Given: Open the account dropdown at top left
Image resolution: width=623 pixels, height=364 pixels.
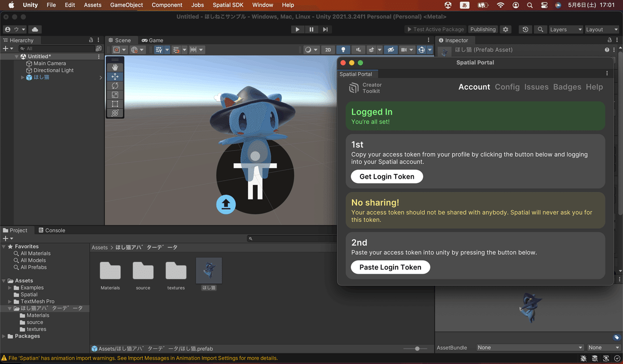Looking at the screenshot, I should click(15, 30).
